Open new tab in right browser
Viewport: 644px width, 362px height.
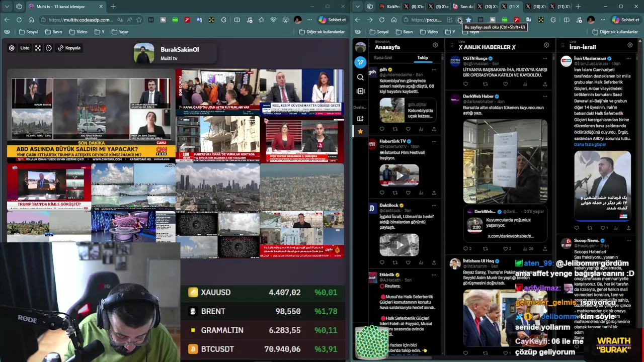pyautogui.click(x=578, y=7)
